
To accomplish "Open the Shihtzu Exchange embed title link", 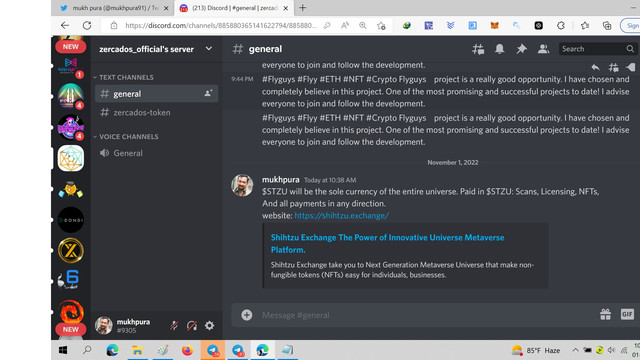I will coord(387,243).
